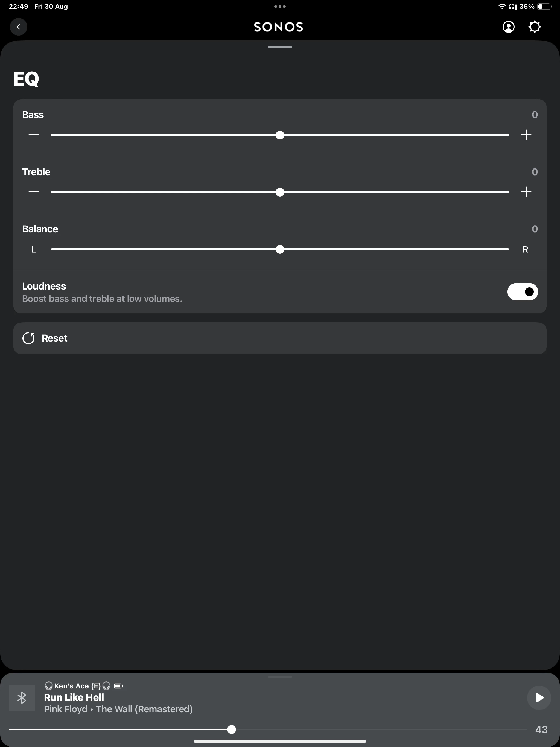Turn off the Loudness switch
Viewport: 560px width, 747px height.
[x=522, y=292]
